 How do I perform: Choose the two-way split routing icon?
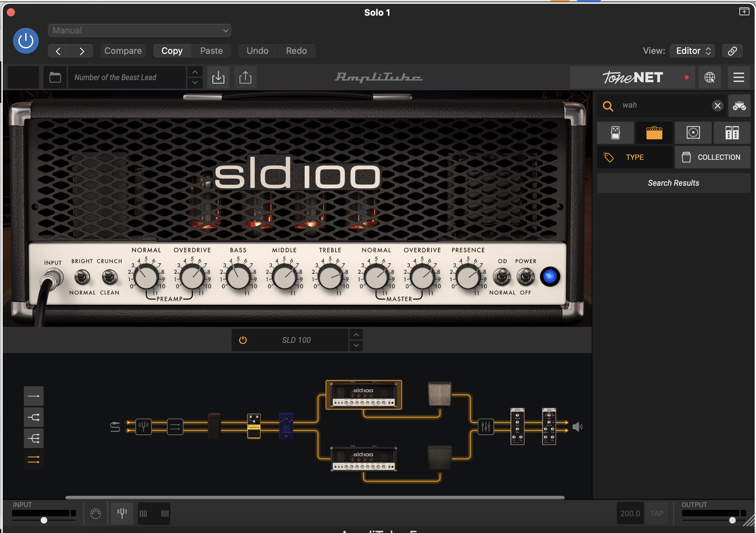34,417
